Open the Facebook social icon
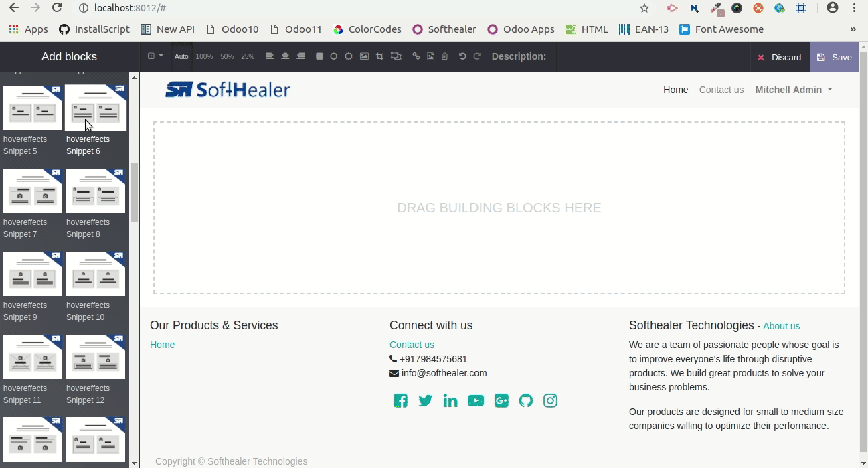 [400, 401]
